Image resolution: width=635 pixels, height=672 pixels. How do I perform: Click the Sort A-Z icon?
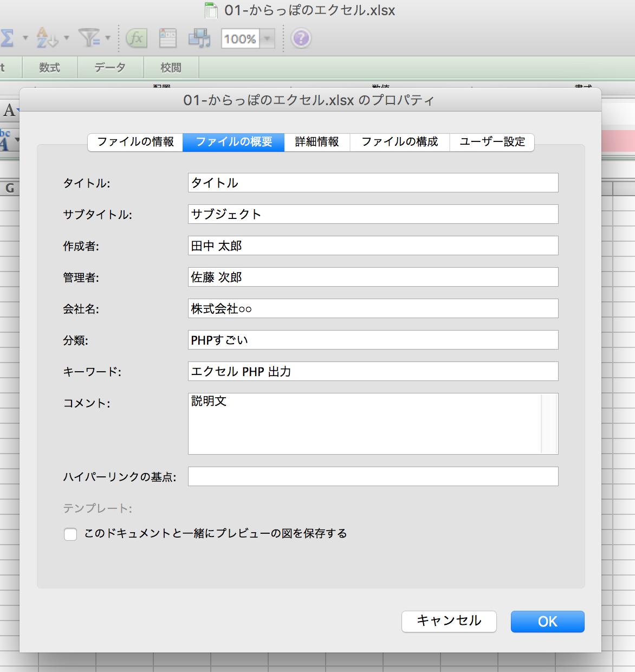click(46, 38)
